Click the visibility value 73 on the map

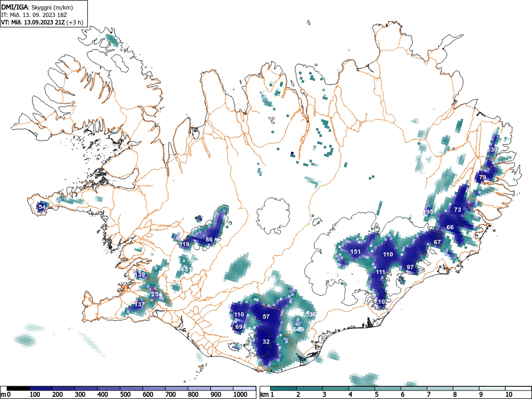[x=458, y=210]
